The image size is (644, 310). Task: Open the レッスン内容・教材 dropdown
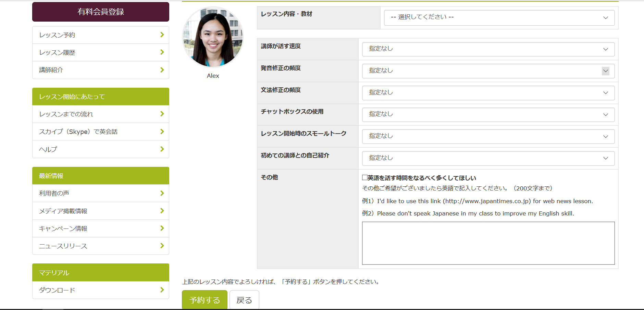[499, 17]
